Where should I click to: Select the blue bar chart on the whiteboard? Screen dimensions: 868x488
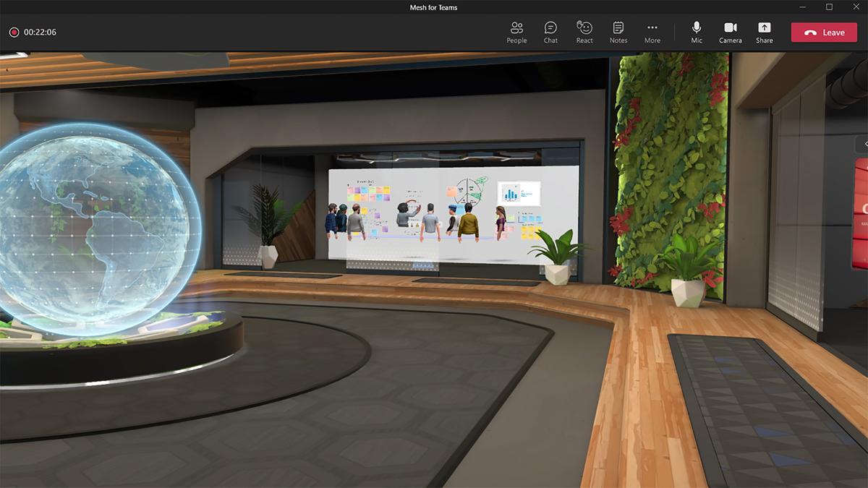511,194
